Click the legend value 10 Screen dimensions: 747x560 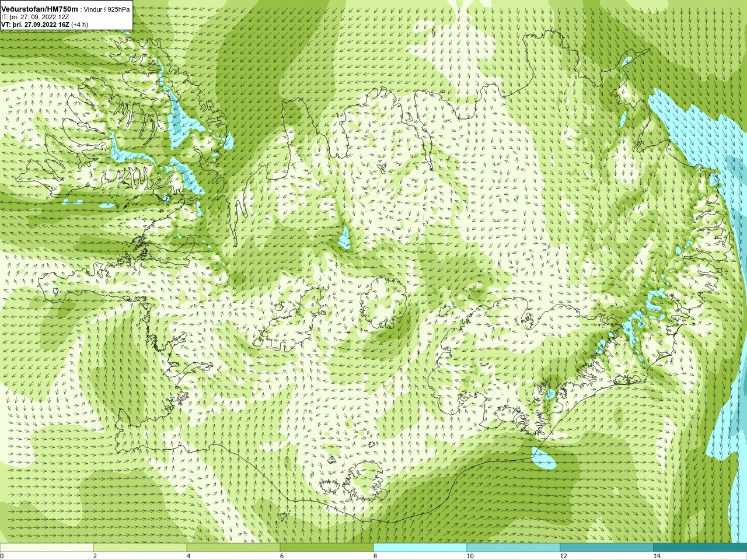(x=470, y=556)
